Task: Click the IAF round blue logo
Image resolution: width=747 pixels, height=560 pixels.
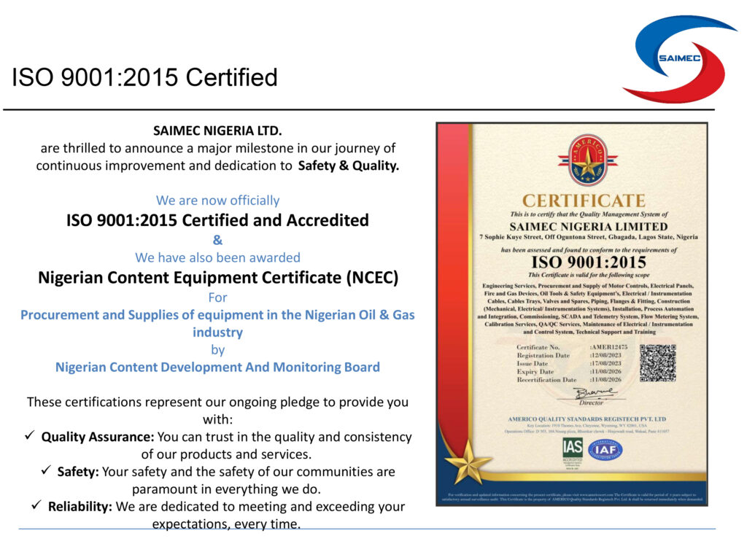Action: pyautogui.click(x=605, y=449)
